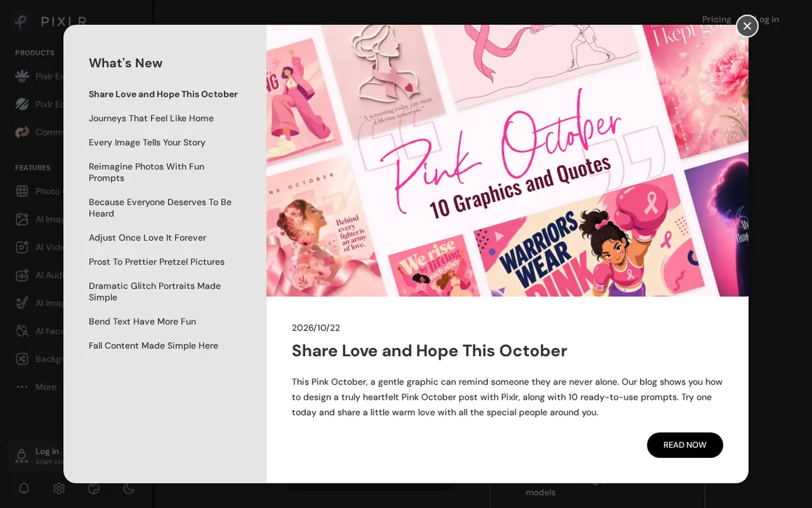Select Adjust Once Love It Forever

(x=148, y=238)
